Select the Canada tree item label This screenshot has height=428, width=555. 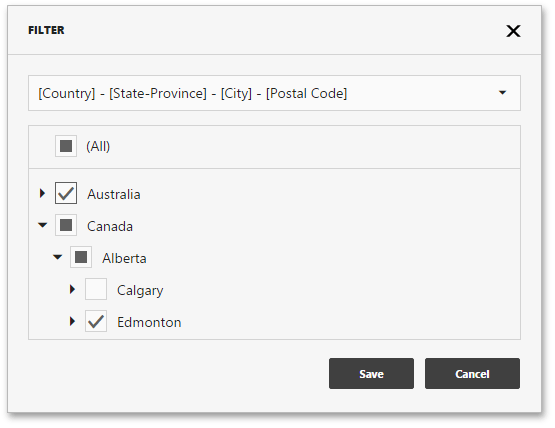(x=110, y=226)
